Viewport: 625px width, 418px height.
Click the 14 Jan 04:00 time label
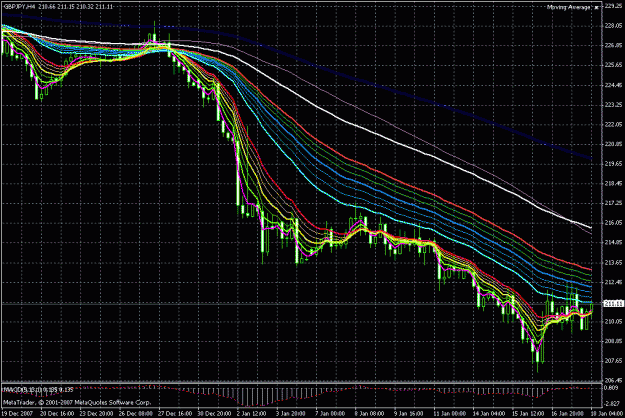(x=489, y=414)
